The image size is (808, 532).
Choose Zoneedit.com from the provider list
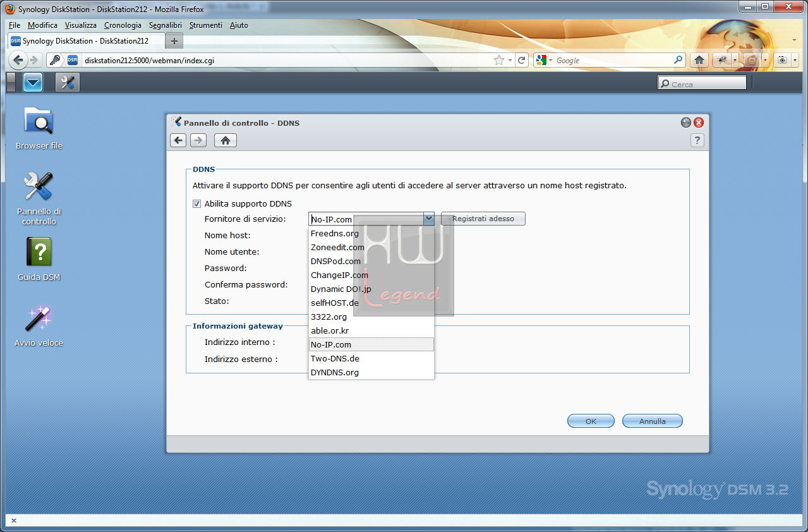[371, 247]
